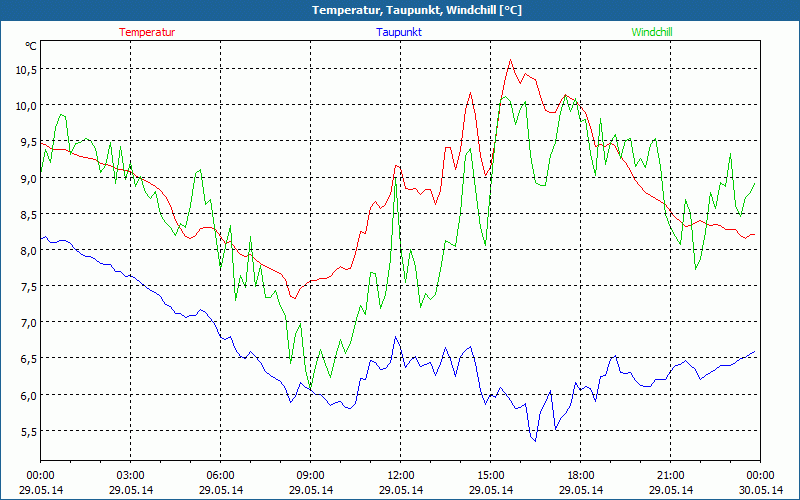Select the 6,5 y-axis value label

click(26, 359)
